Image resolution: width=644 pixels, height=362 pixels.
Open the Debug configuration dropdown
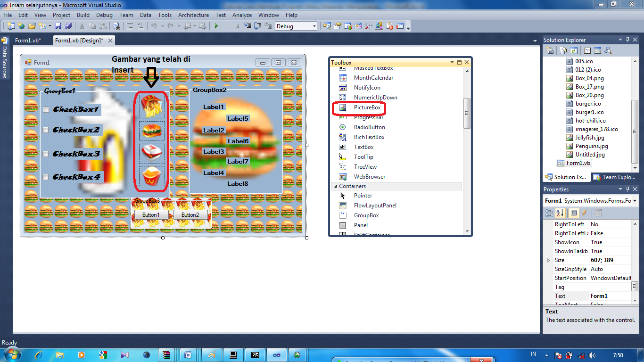314,26
